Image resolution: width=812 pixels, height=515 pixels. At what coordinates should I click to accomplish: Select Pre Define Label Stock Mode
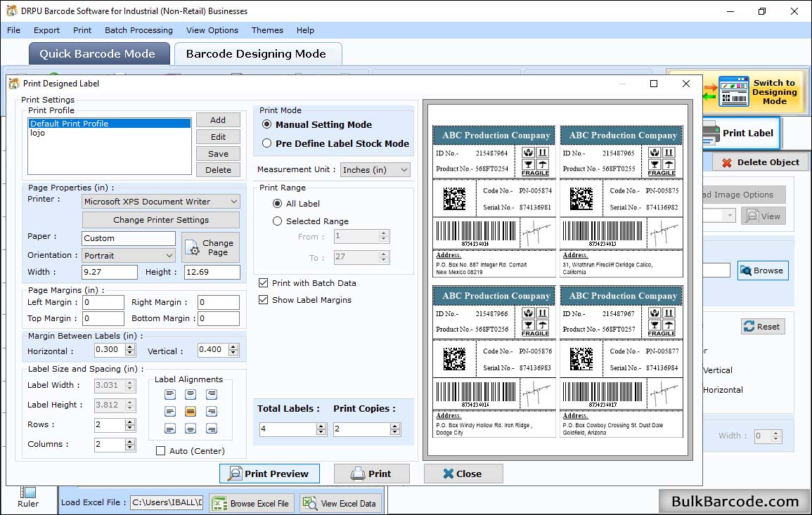266,143
